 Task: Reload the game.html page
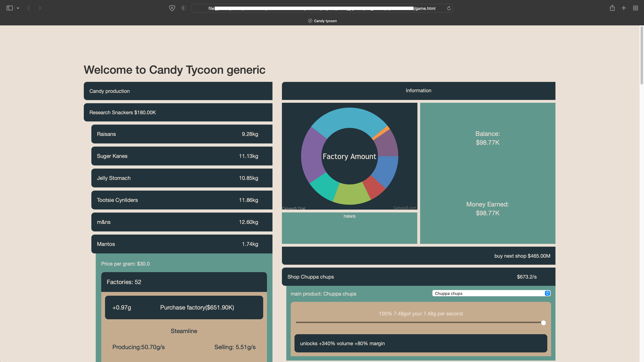pyautogui.click(x=449, y=8)
